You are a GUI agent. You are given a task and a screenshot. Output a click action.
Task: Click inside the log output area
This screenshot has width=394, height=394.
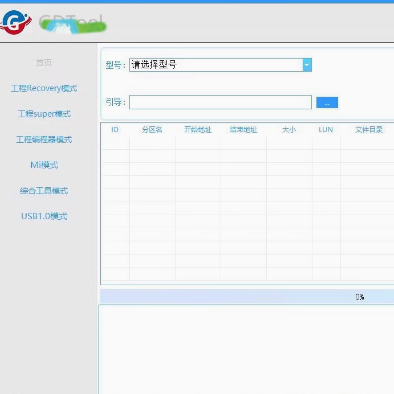point(246,349)
